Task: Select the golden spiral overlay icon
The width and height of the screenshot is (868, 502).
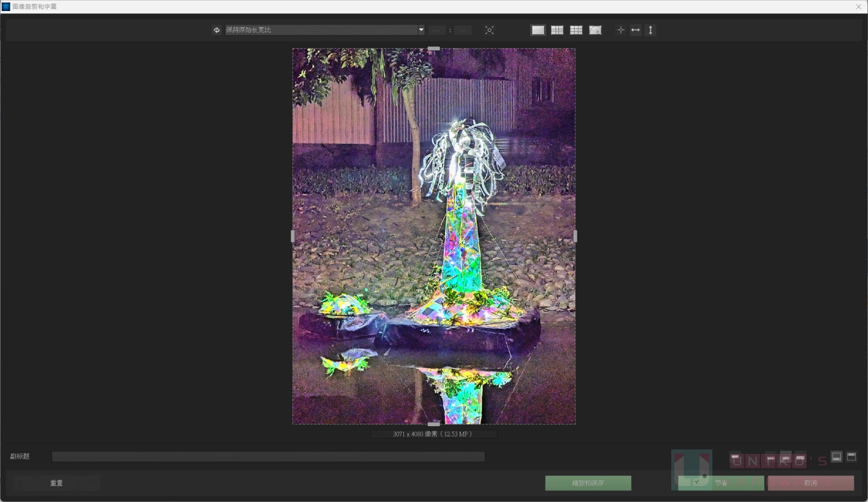Action: [595, 30]
